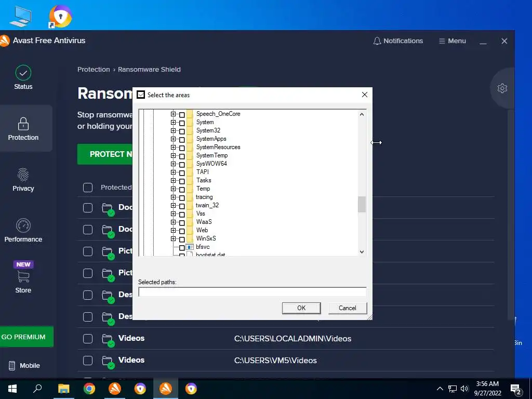
Task: Open the Performance gauge section
Action: click(x=23, y=231)
